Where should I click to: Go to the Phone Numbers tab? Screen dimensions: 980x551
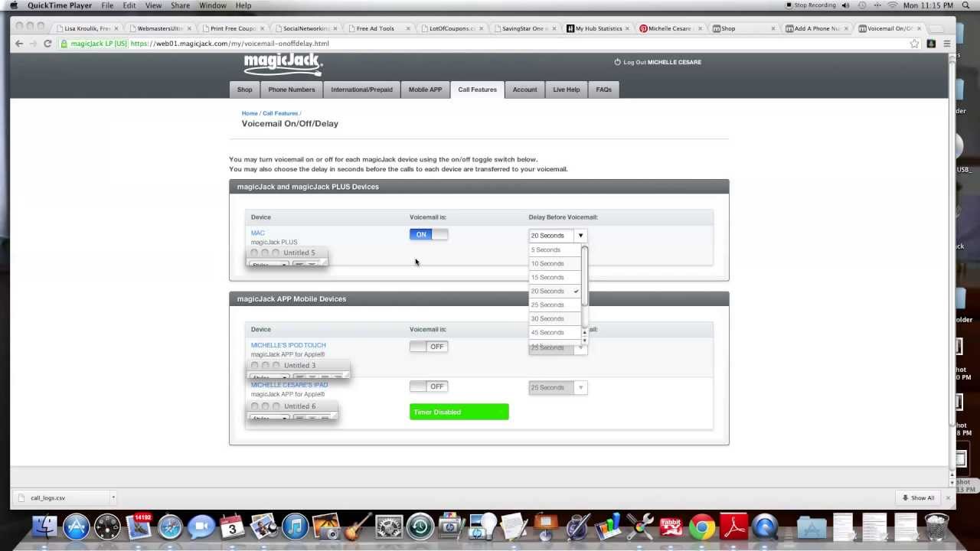[x=292, y=90]
